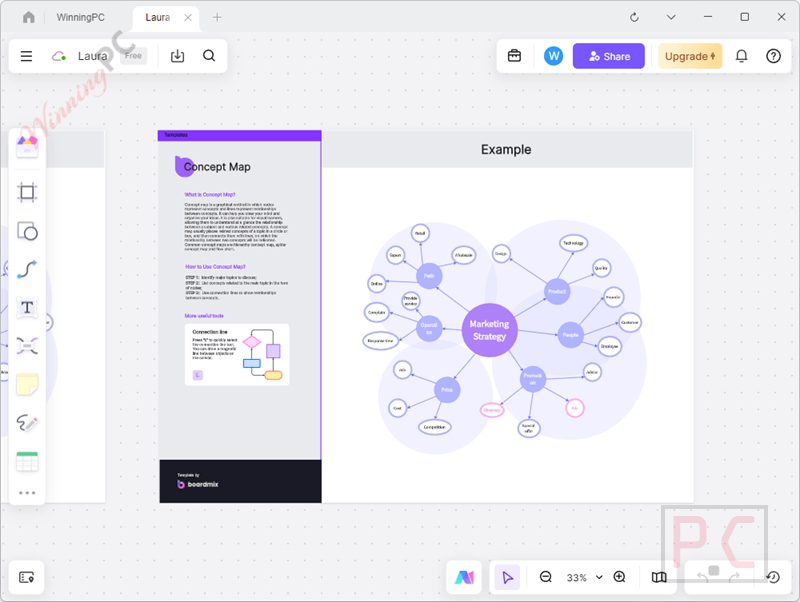Select the Laura tab

pyautogui.click(x=157, y=17)
